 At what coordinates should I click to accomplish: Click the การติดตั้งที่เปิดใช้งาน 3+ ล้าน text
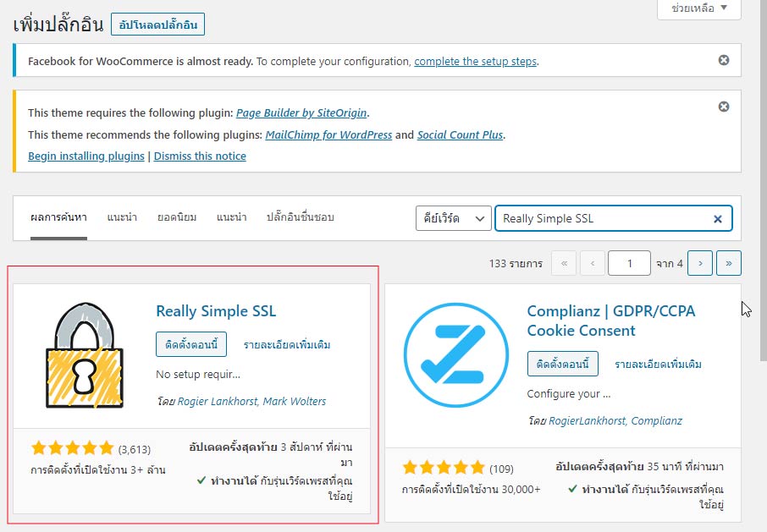[x=98, y=470]
